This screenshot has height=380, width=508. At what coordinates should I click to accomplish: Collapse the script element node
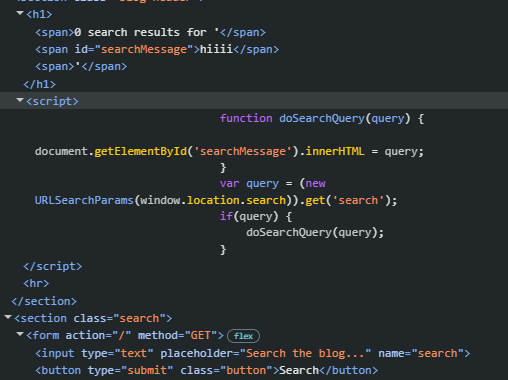(20, 100)
